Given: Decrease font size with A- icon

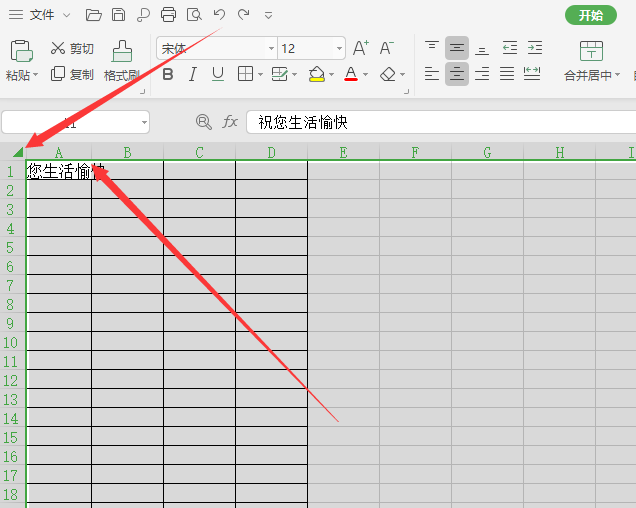Looking at the screenshot, I should pyautogui.click(x=387, y=48).
